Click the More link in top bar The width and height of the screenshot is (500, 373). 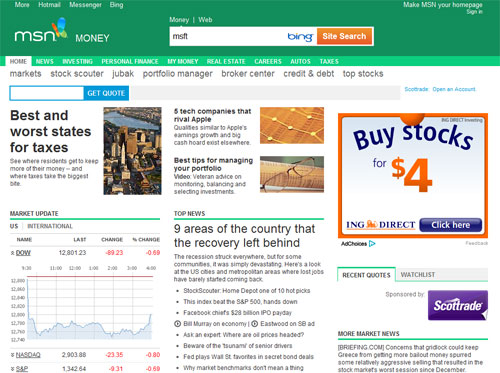[22, 5]
